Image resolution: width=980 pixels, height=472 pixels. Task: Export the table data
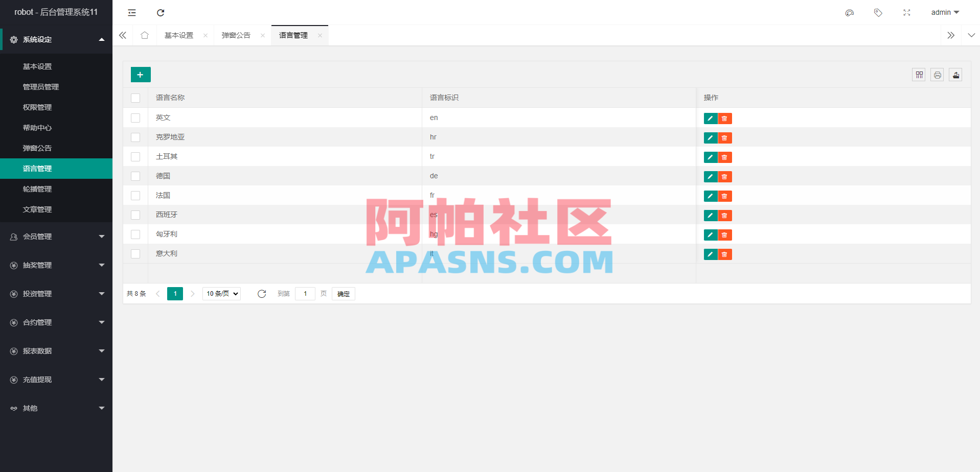(955, 75)
